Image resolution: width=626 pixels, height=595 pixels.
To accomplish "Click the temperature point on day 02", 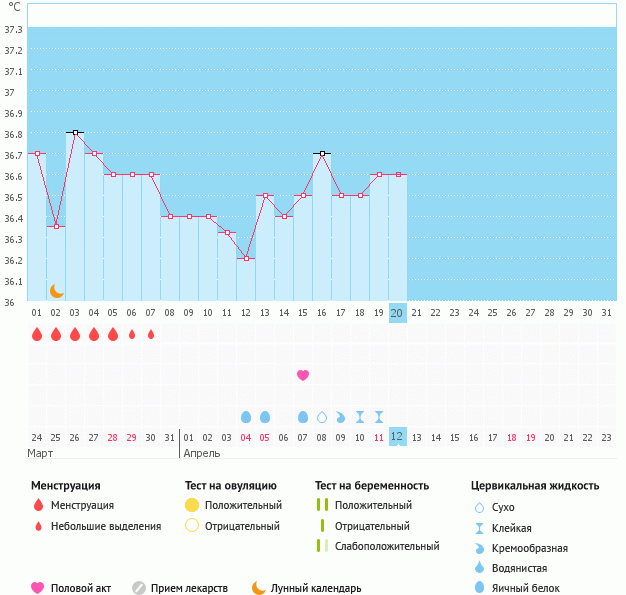I will click(x=56, y=227).
